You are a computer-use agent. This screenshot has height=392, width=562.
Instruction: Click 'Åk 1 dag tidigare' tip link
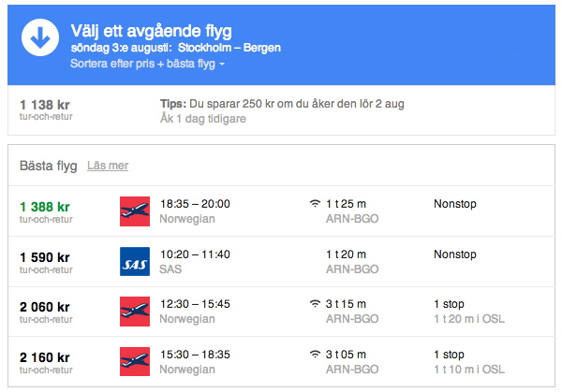click(x=203, y=119)
